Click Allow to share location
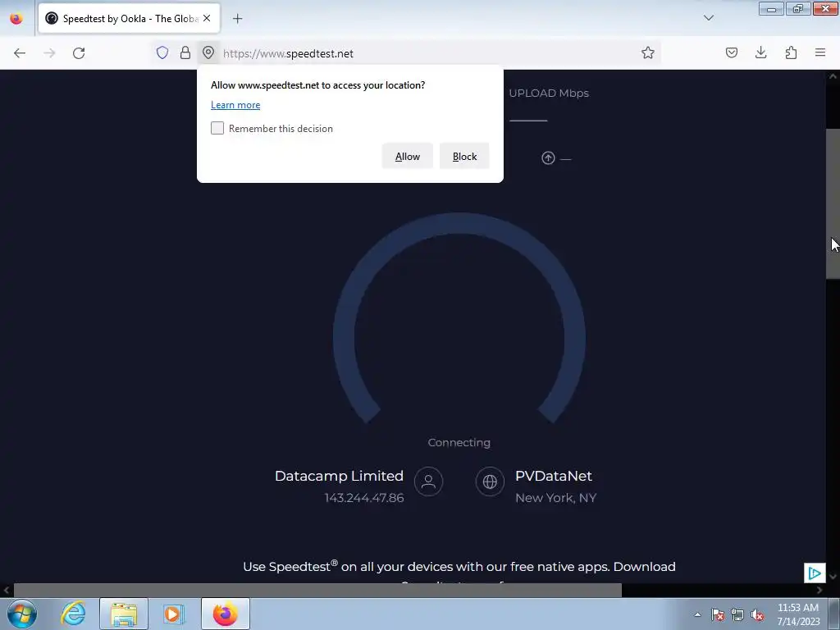 (x=407, y=157)
